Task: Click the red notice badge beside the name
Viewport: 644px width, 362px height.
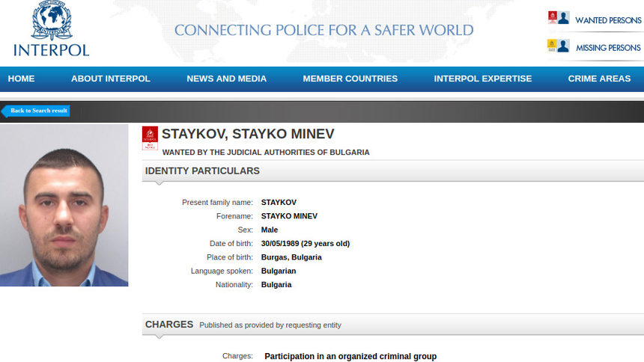Action: [x=150, y=138]
